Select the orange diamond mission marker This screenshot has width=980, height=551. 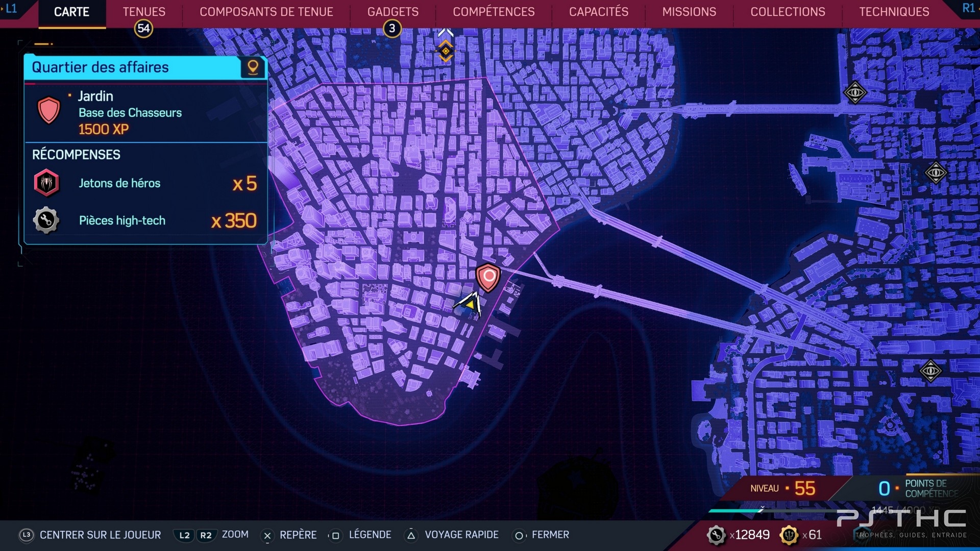pos(446,51)
